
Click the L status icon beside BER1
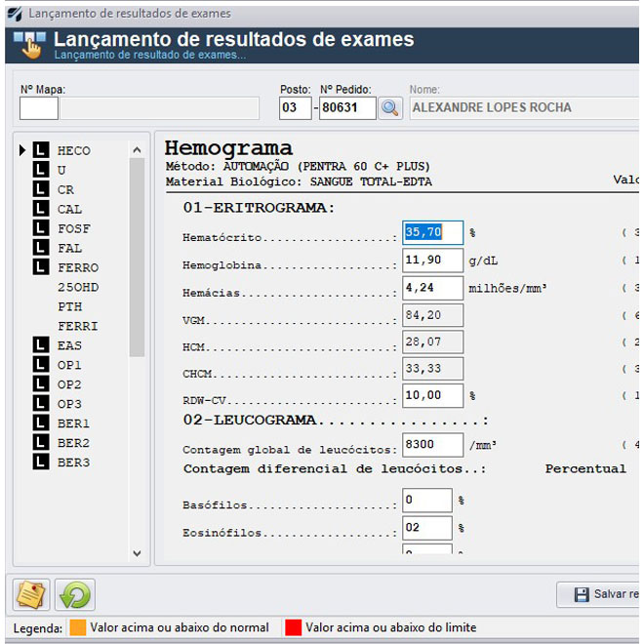click(x=41, y=423)
